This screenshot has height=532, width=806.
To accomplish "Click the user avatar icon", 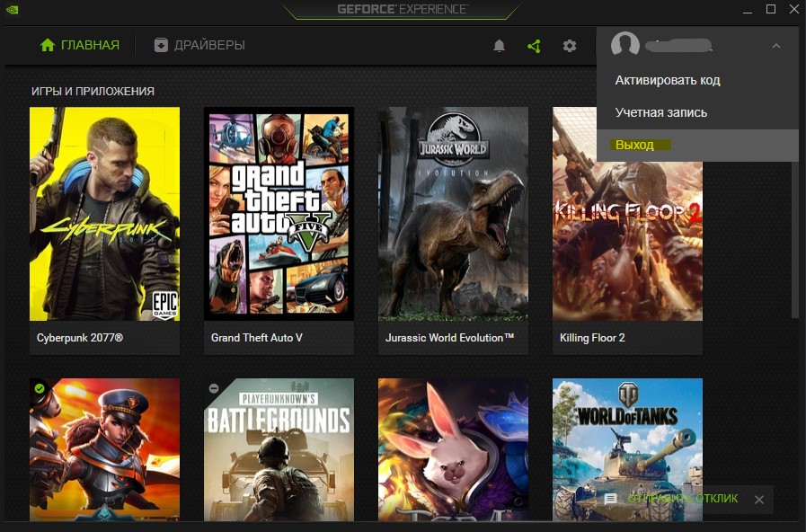I will [x=625, y=45].
